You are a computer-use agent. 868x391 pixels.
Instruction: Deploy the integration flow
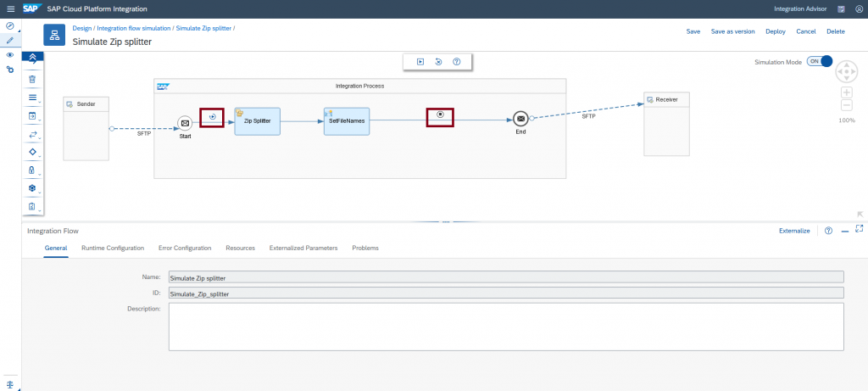click(776, 31)
